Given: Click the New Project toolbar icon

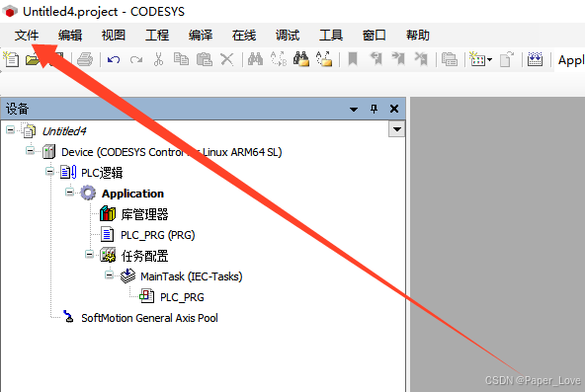Looking at the screenshot, I should 11,59.
